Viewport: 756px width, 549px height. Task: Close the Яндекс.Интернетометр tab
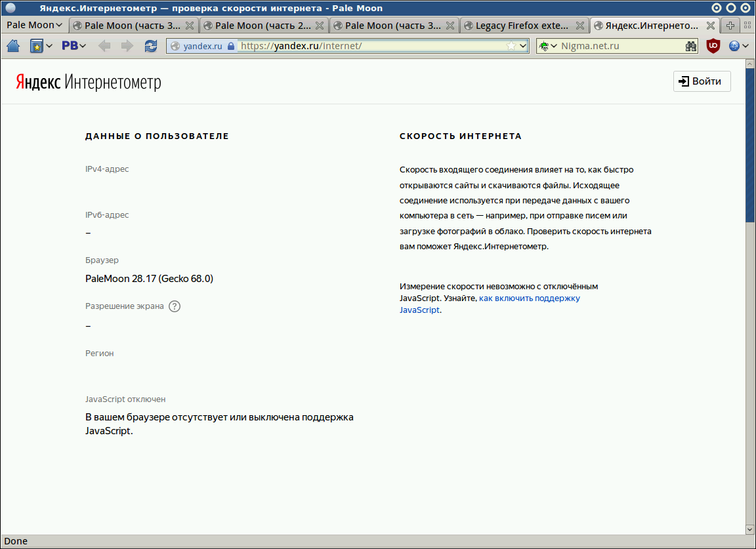710,26
